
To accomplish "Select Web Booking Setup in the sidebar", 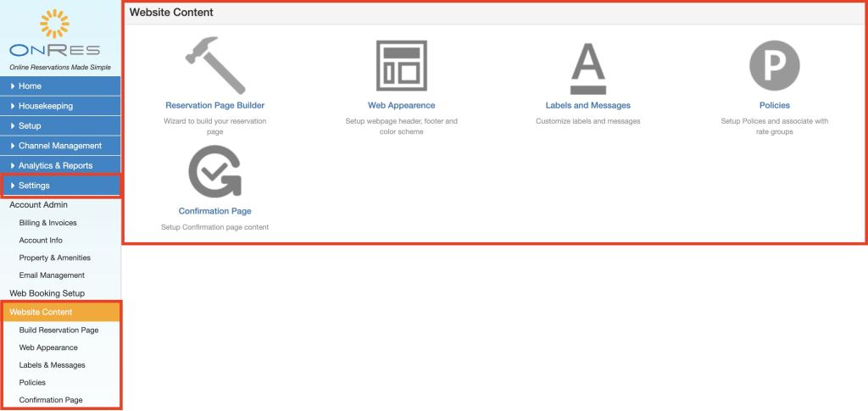I will tap(47, 294).
